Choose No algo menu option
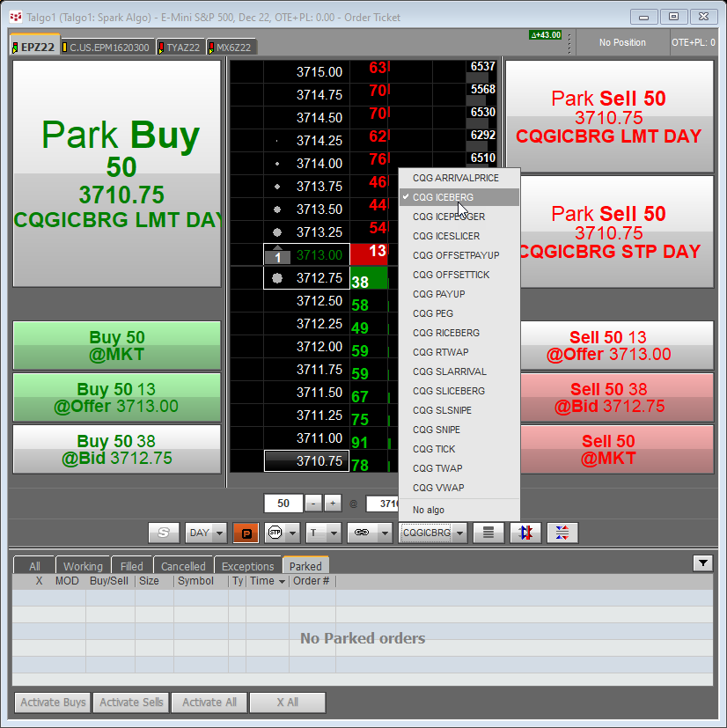This screenshot has width=727, height=728. click(x=428, y=510)
